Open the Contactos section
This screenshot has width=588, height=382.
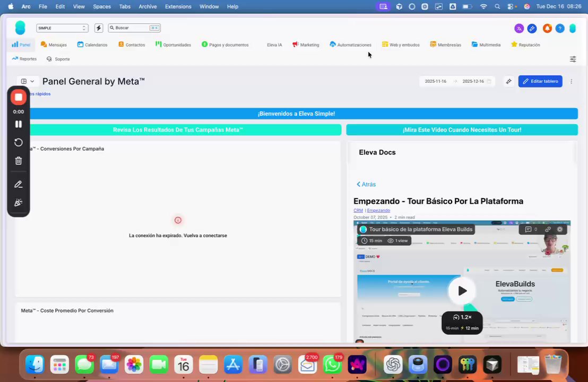click(132, 45)
